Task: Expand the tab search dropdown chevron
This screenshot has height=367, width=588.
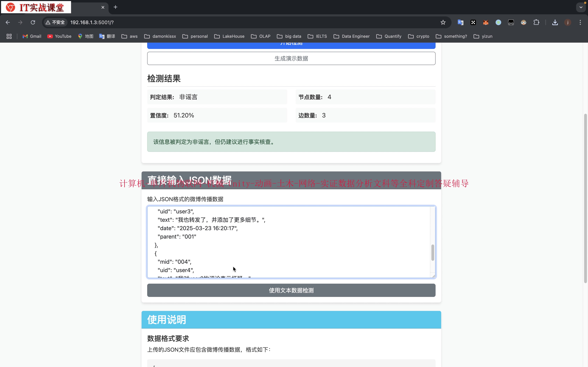Action: click(x=581, y=7)
